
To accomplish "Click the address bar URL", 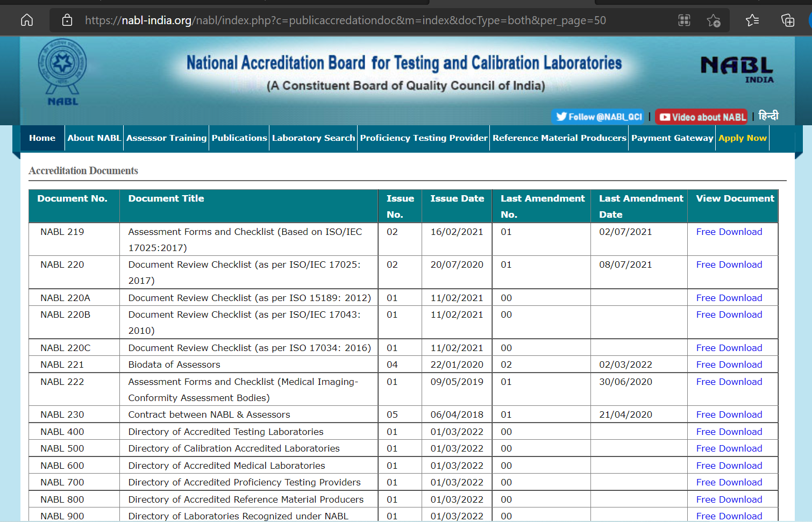I will pos(345,20).
